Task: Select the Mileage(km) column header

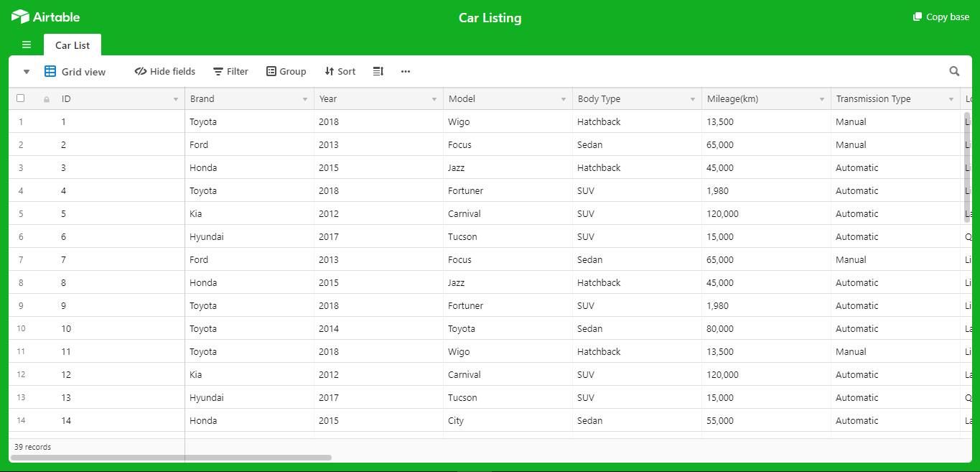Action: point(767,99)
